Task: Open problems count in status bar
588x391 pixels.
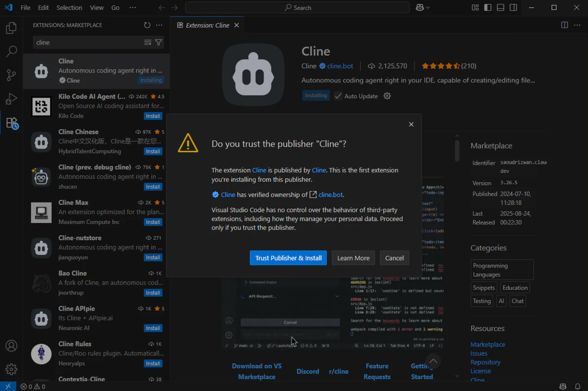Action: (x=33, y=387)
